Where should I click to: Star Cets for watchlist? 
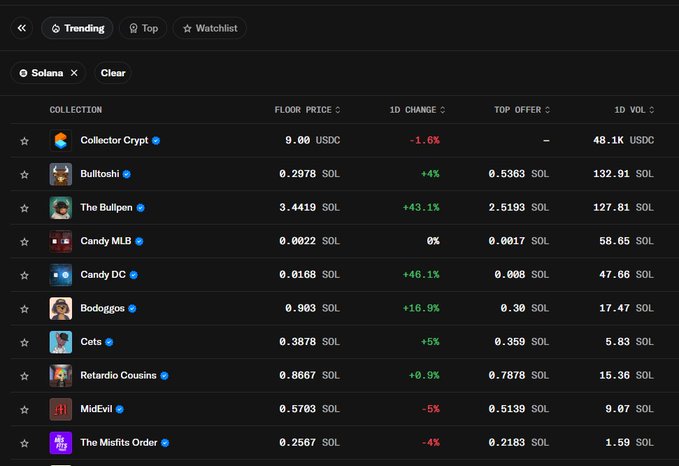pos(24,343)
